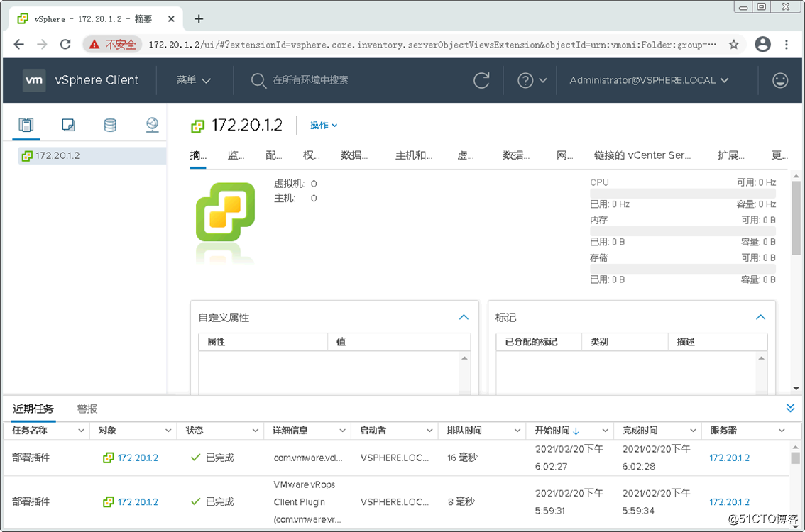Click the 内存 memory usage bar
Viewport: 805px width, 532px height.
tap(682, 231)
